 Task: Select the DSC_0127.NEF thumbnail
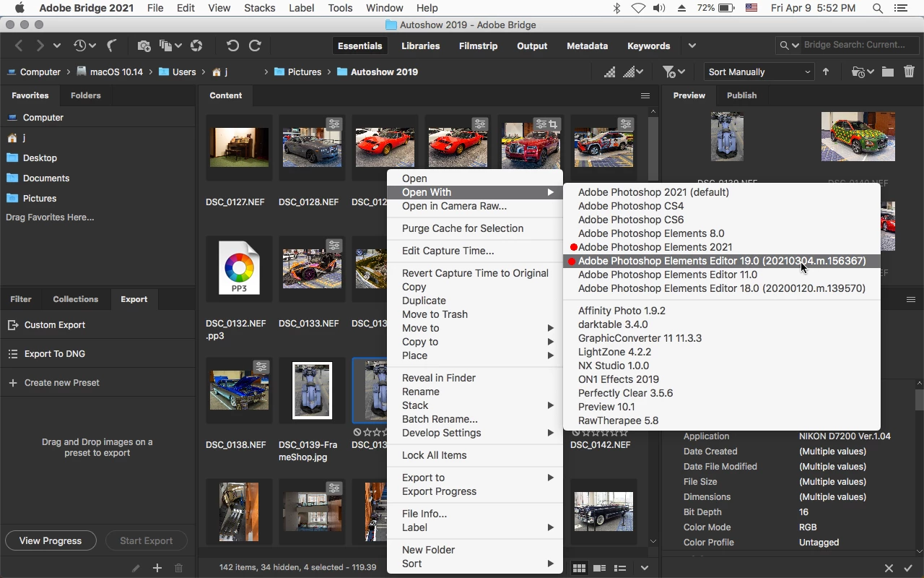click(239, 147)
